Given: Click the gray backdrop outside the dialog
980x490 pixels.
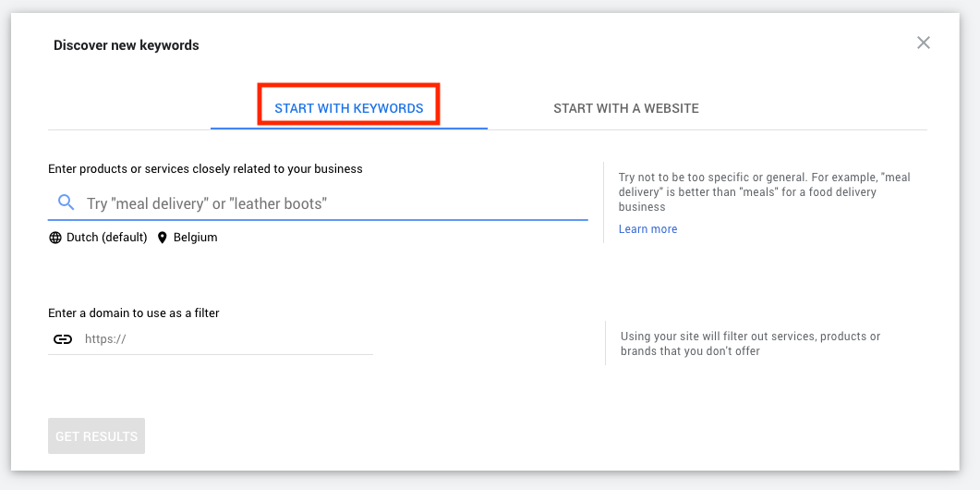Looking at the screenshot, I should click(970, 251).
